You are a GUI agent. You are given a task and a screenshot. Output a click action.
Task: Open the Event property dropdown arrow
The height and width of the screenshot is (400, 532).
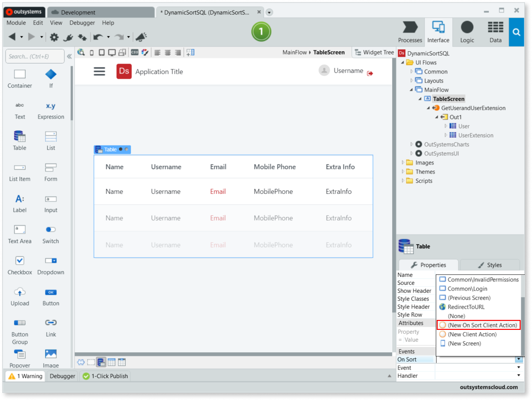coord(518,368)
